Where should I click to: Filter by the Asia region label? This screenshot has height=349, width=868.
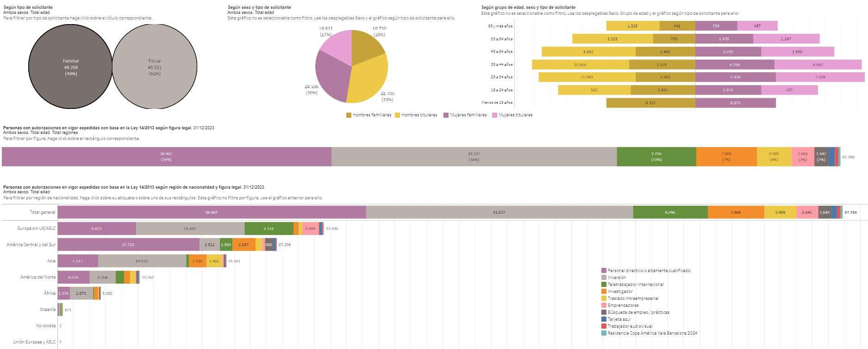[x=51, y=261]
